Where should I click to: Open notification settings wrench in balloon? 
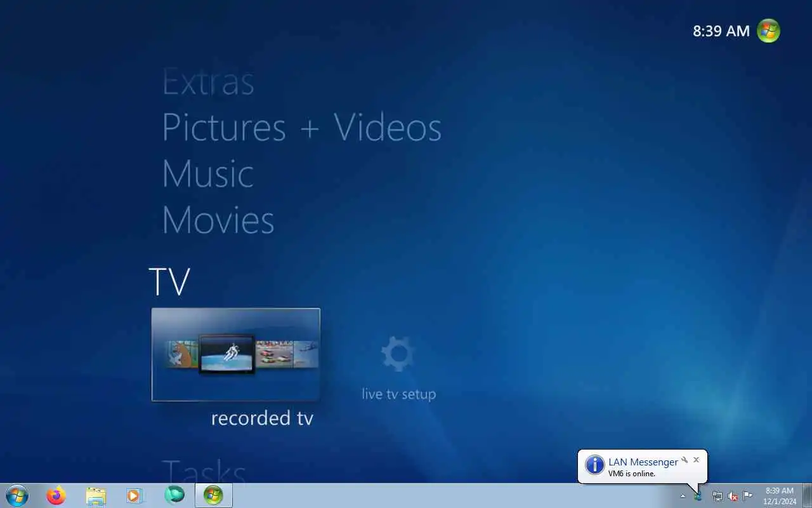[684, 460]
